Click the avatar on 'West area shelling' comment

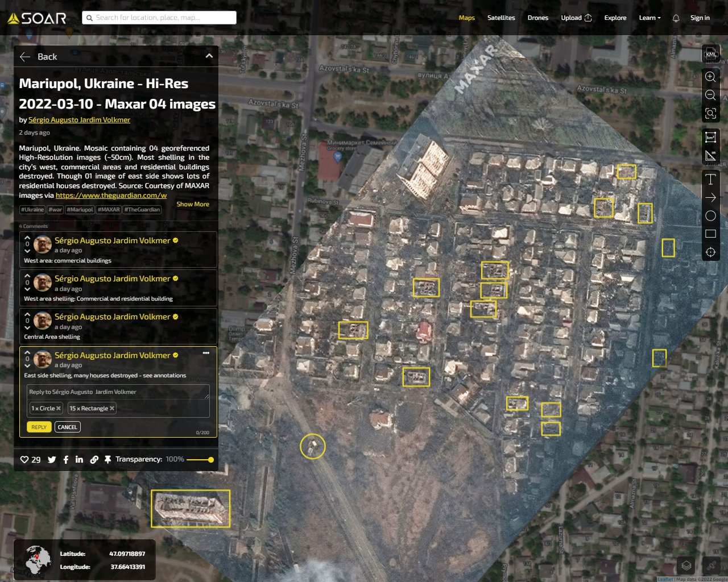pos(43,283)
